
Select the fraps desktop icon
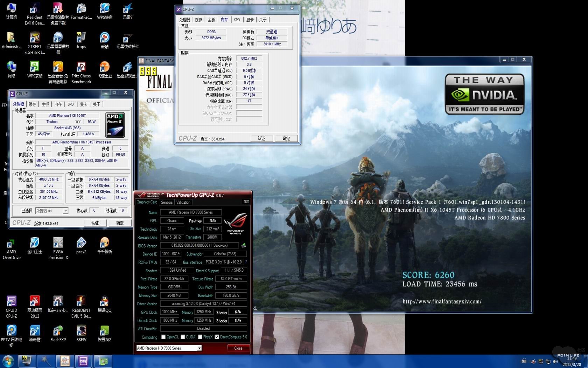pyautogui.click(x=81, y=40)
